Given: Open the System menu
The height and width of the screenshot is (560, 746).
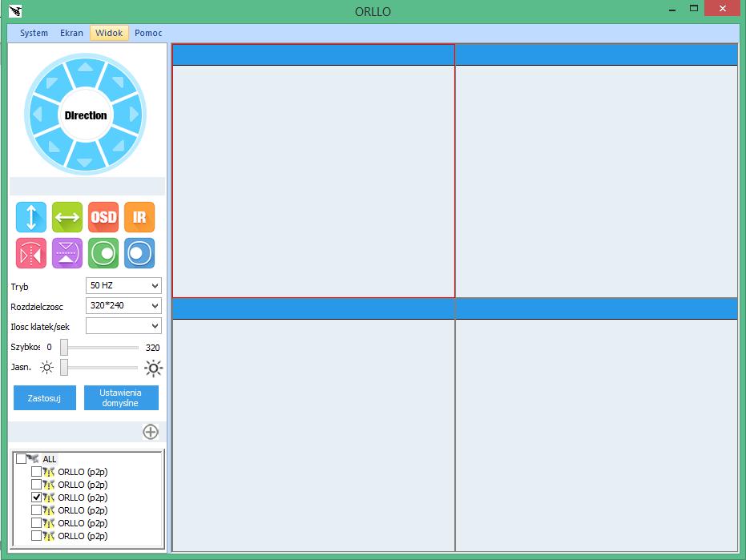Looking at the screenshot, I should coord(34,33).
